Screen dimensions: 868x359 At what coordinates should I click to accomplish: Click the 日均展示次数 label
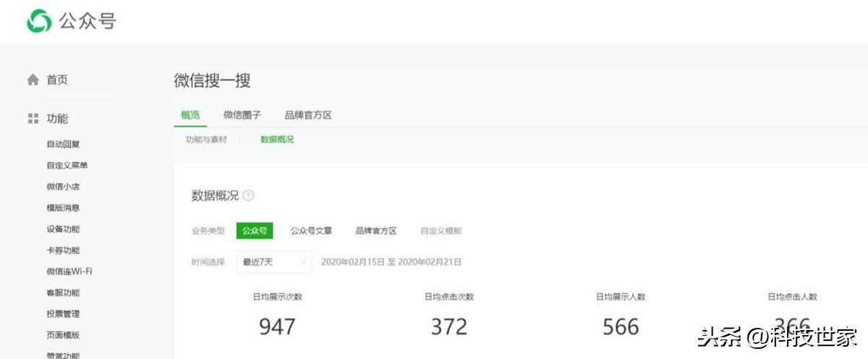(x=278, y=297)
